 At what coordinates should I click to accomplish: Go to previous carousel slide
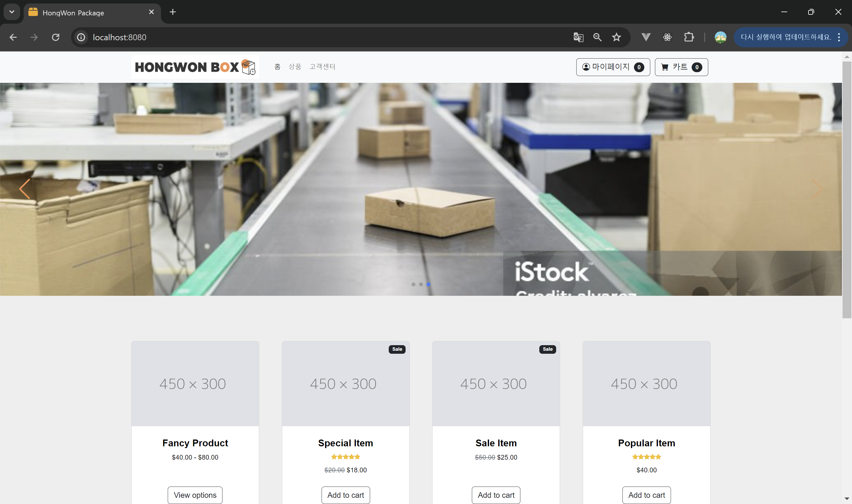[x=25, y=189]
